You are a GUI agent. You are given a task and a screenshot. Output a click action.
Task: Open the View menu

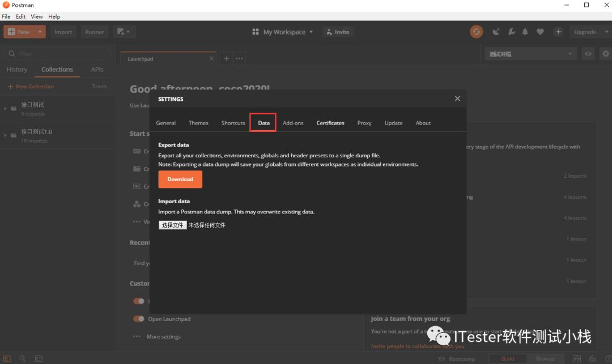coord(37,16)
